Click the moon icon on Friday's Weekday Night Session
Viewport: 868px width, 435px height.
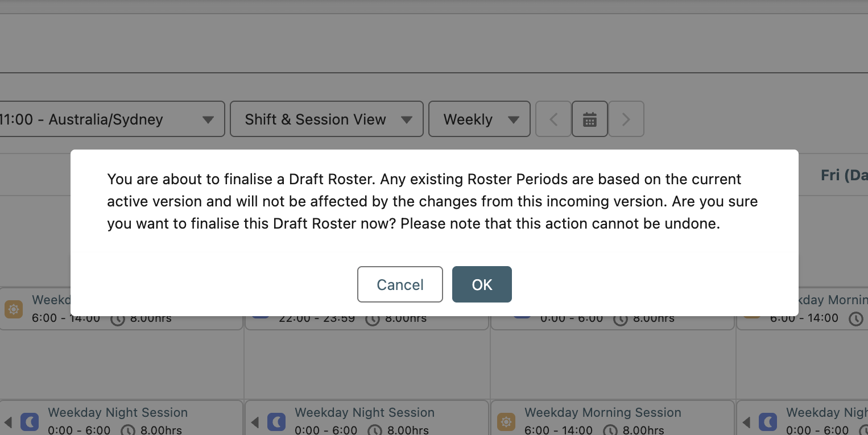tap(768, 422)
